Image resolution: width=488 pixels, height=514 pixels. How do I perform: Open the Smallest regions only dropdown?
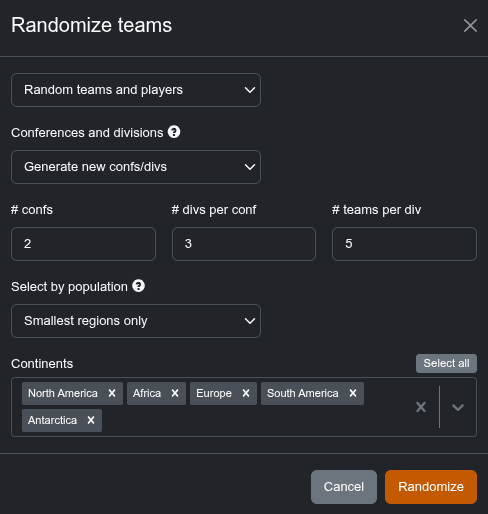(136, 321)
